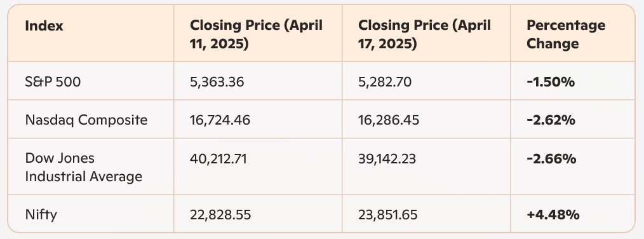Select the Closing Price April 11 header

(257, 34)
